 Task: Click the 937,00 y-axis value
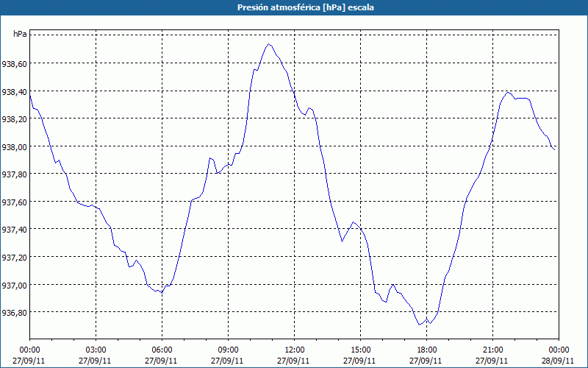[x=14, y=285]
